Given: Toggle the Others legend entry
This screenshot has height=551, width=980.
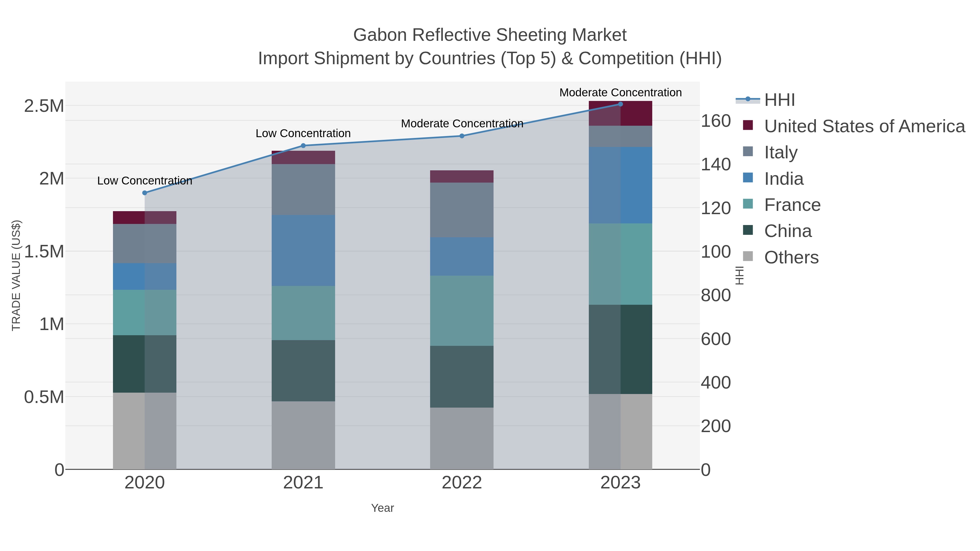Looking at the screenshot, I should click(781, 257).
